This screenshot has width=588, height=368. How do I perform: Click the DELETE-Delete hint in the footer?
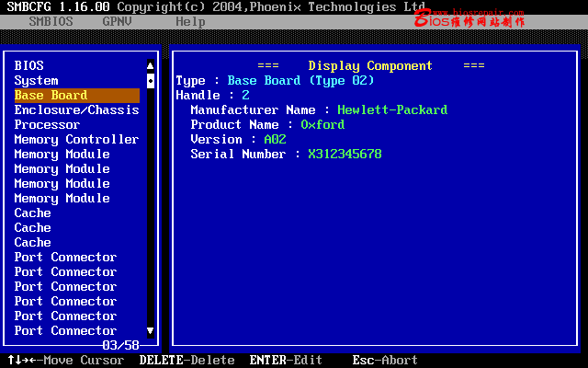187,360
